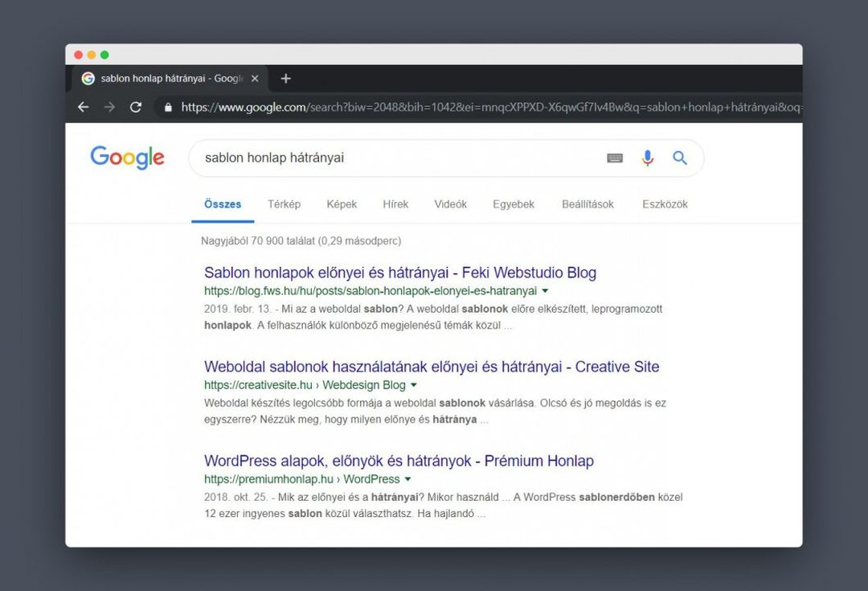Select the sablon honlap hátrányai browser tab

pos(170,79)
